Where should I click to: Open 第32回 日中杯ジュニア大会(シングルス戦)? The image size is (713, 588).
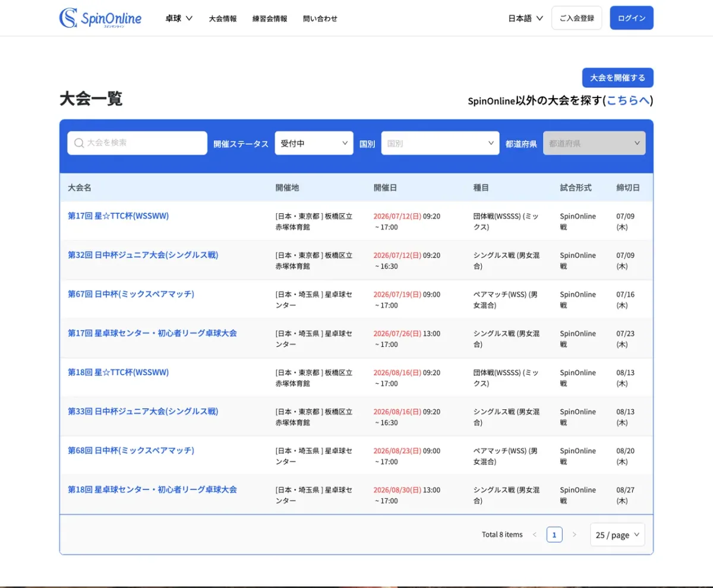143,255
